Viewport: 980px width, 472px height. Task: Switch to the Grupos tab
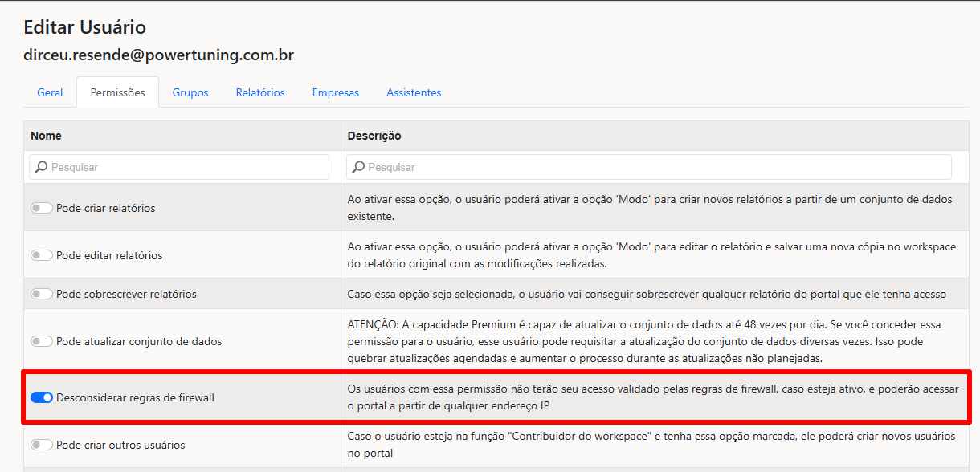[x=190, y=92]
